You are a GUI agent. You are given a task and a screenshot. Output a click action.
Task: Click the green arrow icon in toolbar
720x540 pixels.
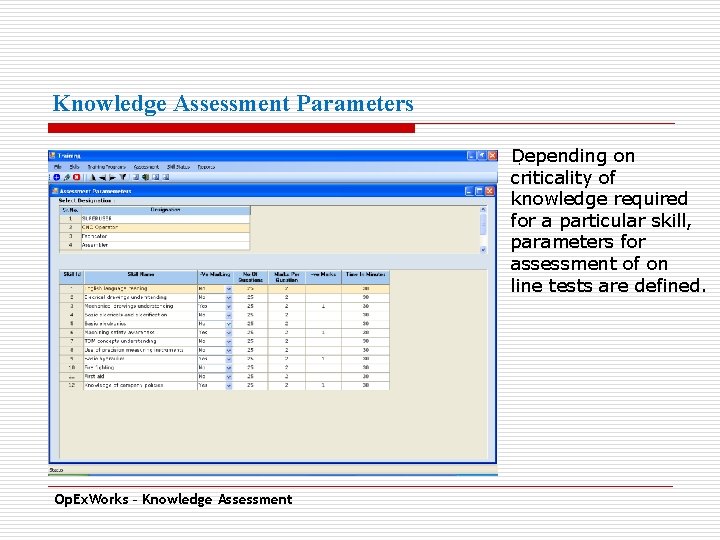(146, 177)
